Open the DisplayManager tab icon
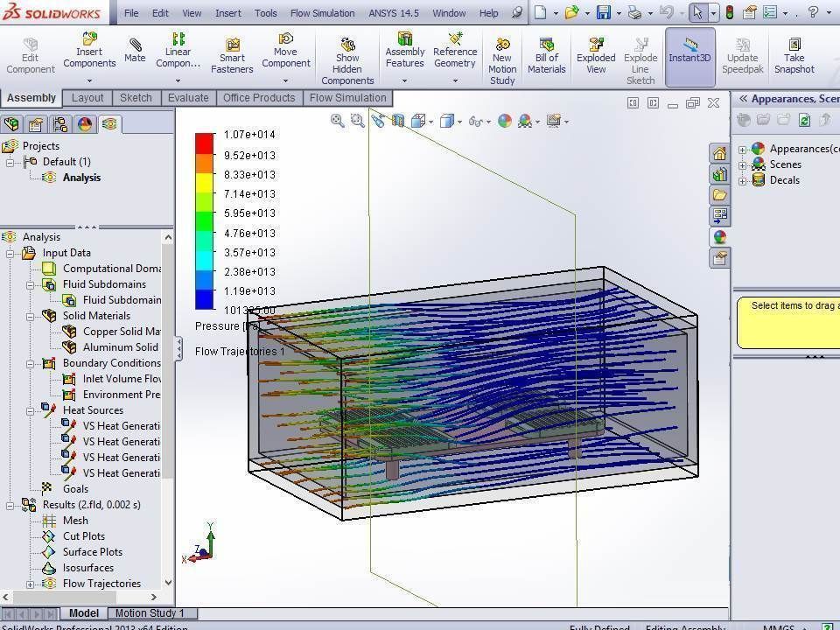840x630 pixels. (85, 124)
